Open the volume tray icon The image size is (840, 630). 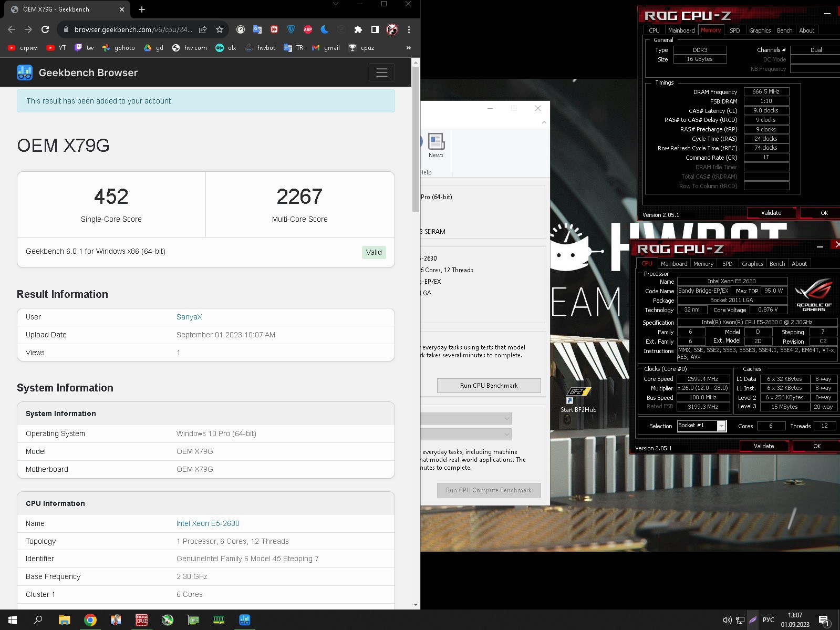(x=728, y=620)
